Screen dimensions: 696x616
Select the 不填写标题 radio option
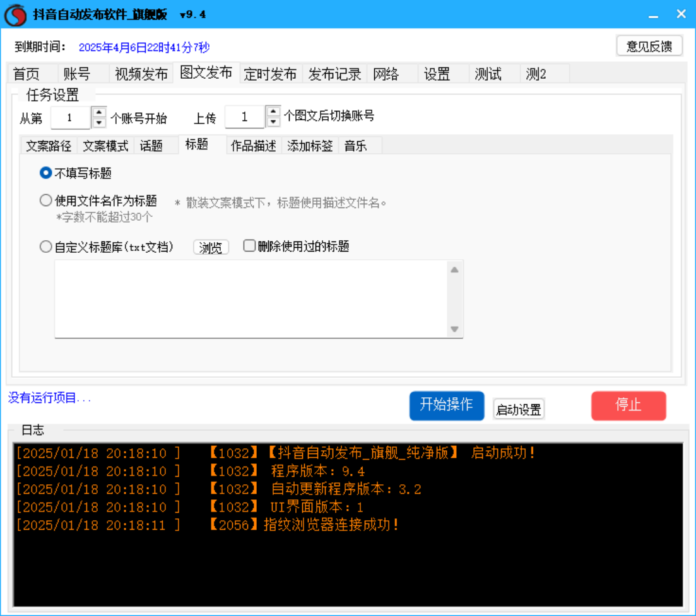pos(76,173)
